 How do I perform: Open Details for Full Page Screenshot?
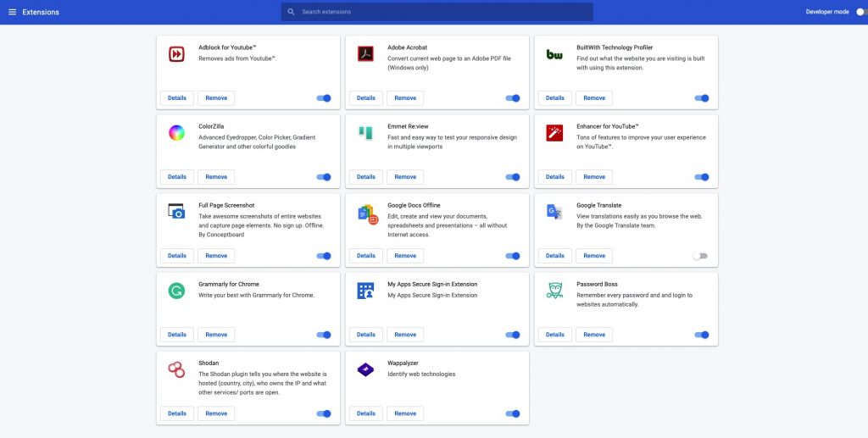pyautogui.click(x=177, y=256)
